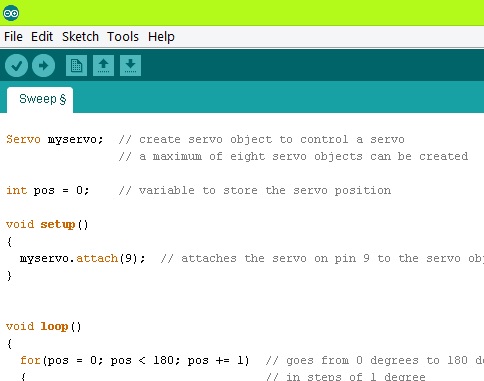Image resolution: width=484 pixels, height=381 pixels.
Task: Select the Sweep sketch tab
Action: coord(40,99)
